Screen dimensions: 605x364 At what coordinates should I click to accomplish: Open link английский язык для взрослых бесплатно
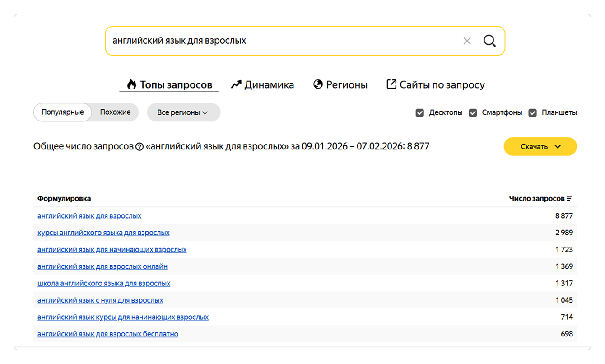click(x=108, y=334)
